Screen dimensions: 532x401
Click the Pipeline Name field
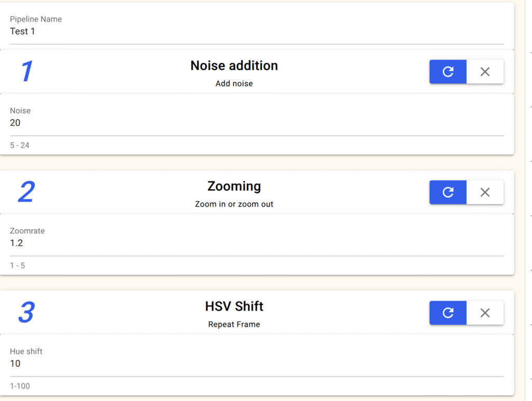pos(257,31)
